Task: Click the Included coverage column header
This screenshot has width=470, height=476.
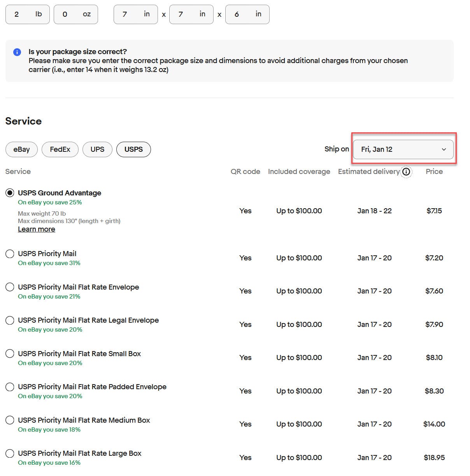Action: 299,172
